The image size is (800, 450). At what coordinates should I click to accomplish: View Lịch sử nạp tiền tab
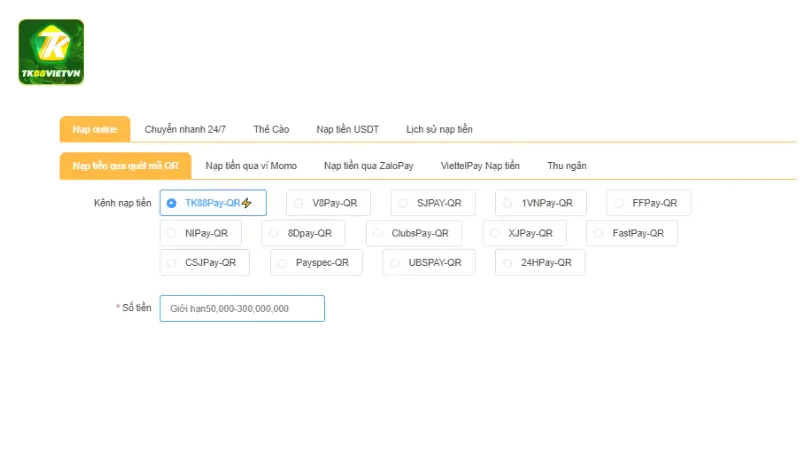tap(439, 129)
